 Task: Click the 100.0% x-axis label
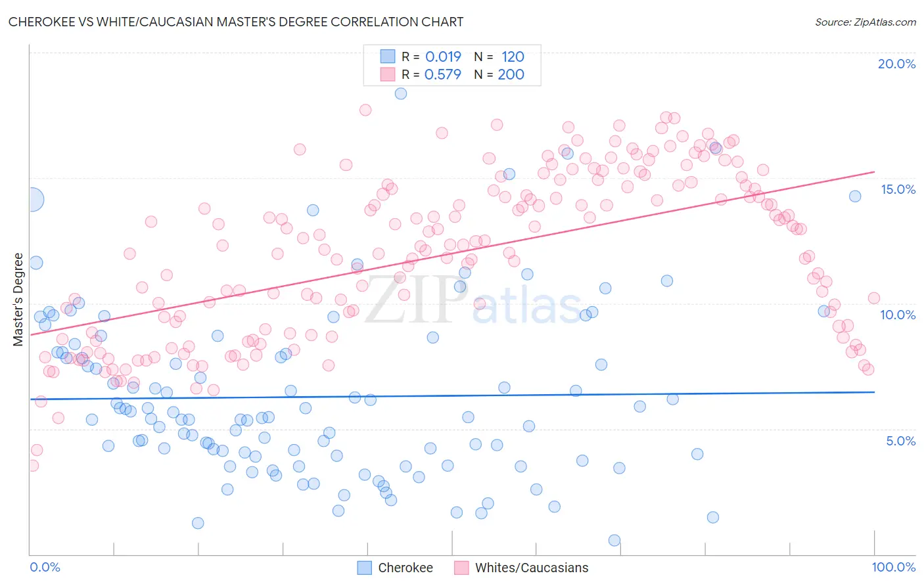click(x=894, y=567)
